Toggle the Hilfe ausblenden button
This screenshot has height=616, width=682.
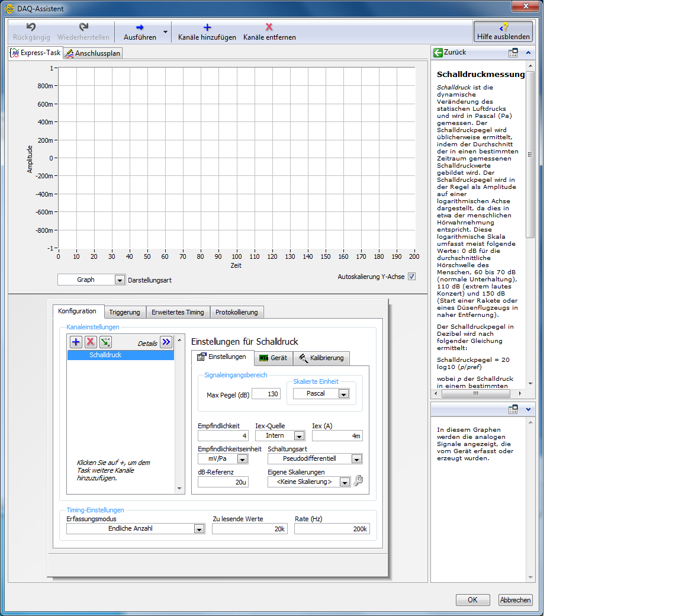click(x=503, y=31)
